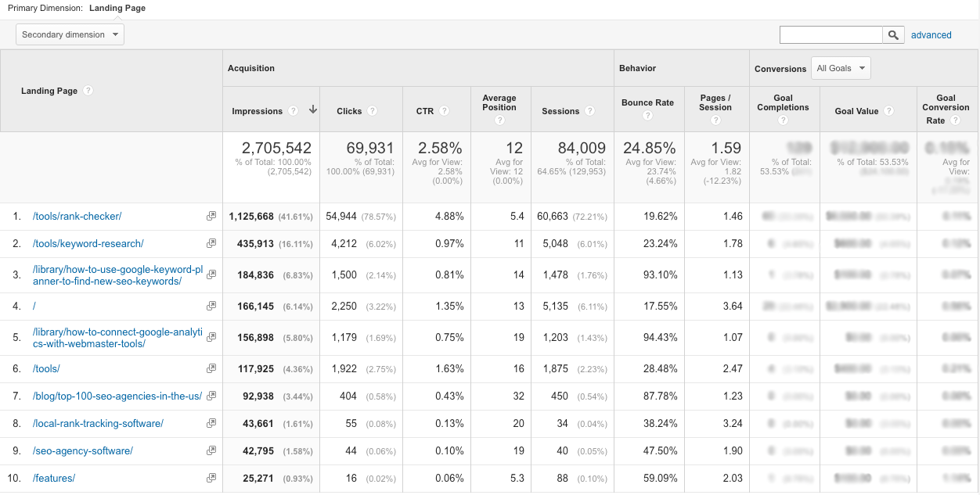Screen dimensions: 980x495
Task: Open /tools/rank-checker/ page in new window icon
Action: (x=211, y=217)
